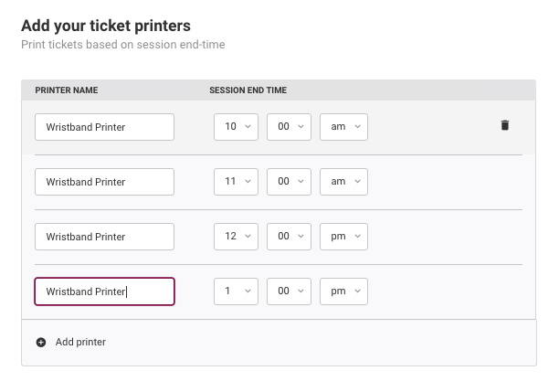Open the minutes dropdown in the first row
The width and height of the screenshot is (559, 392).
pyautogui.click(x=289, y=127)
